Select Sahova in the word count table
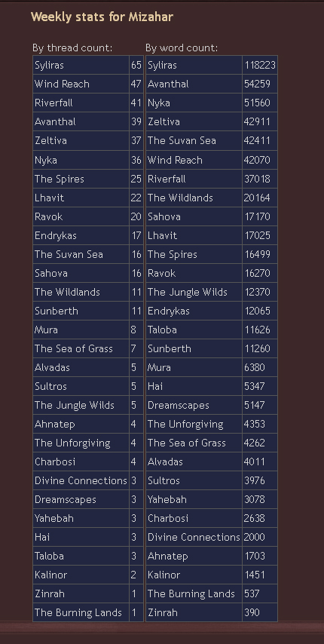 (x=164, y=217)
